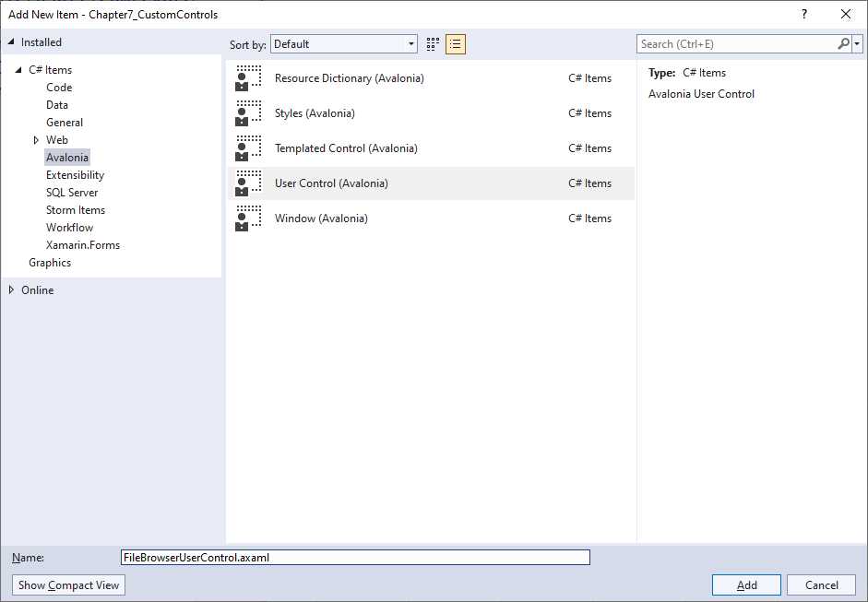Collapse the C# Items node
The width and height of the screenshot is (868, 602).
point(19,69)
